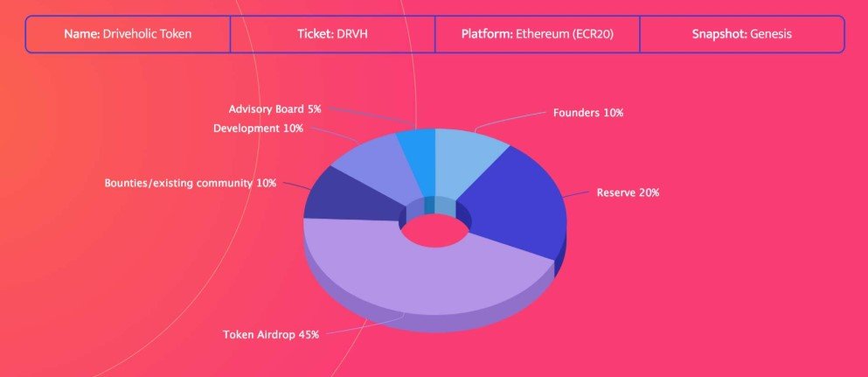The height and width of the screenshot is (377, 868).
Task: Click the Founders 10% light blue slice
Action: pos(464,161)
